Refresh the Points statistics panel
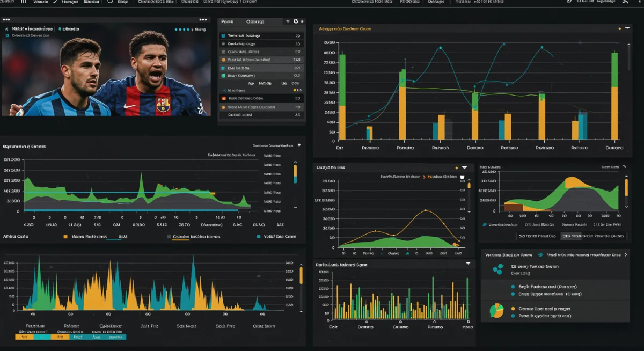Image resolution: width=644 pixels, height=351 pixels. pyautogui.click(x=296, y=21)
